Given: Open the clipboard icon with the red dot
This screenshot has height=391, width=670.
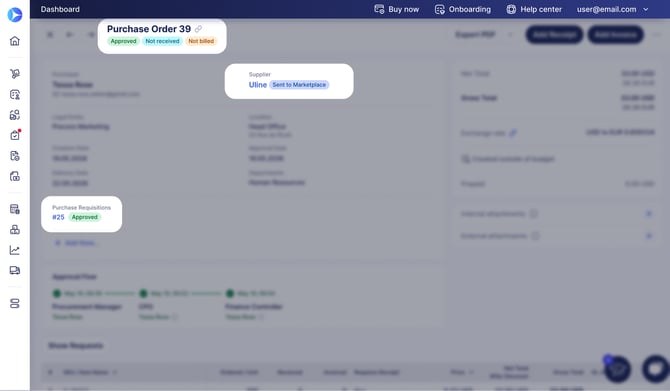Looking at the screenshot, I should point(15,135).
